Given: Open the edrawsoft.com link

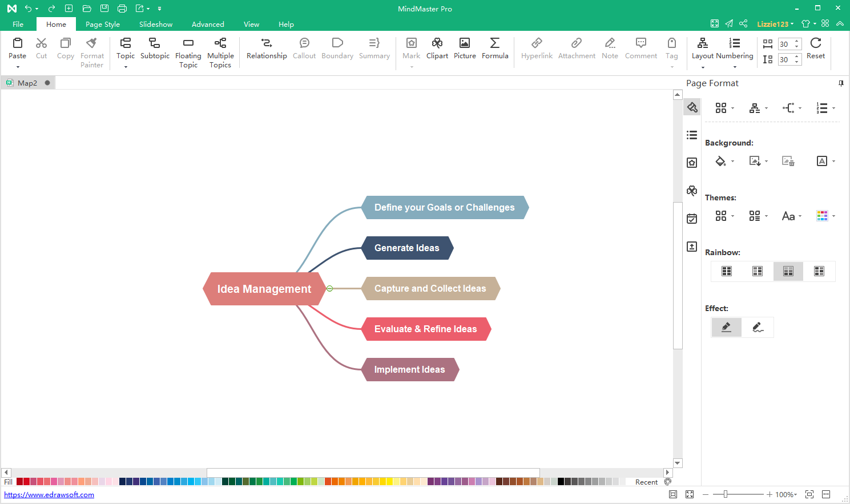Looking at the screenshot, I should click(x=49, y=495).
